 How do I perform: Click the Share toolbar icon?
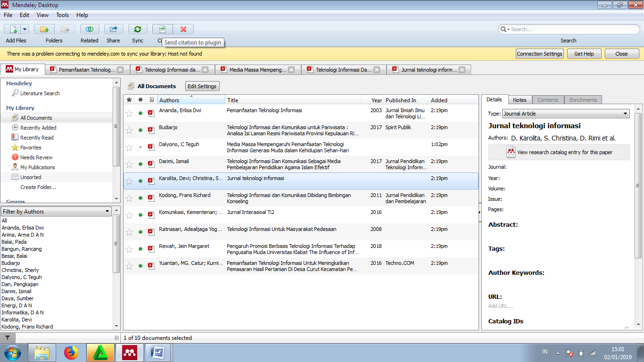(113, 29)
